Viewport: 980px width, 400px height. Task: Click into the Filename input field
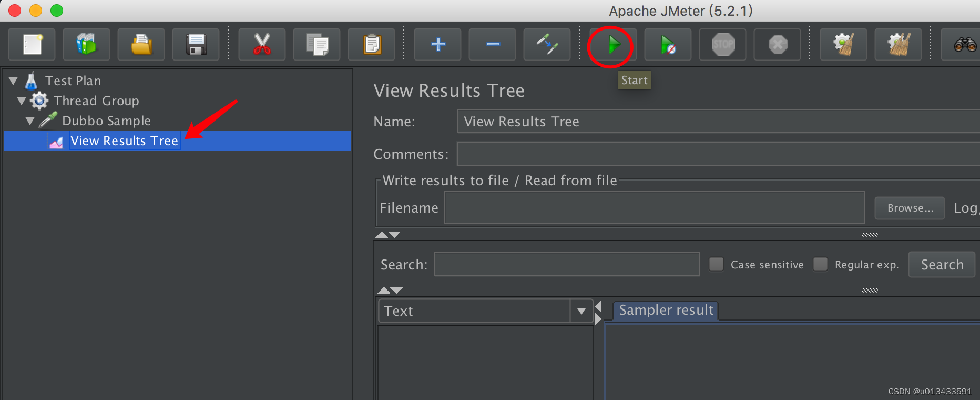pos(655,207)
